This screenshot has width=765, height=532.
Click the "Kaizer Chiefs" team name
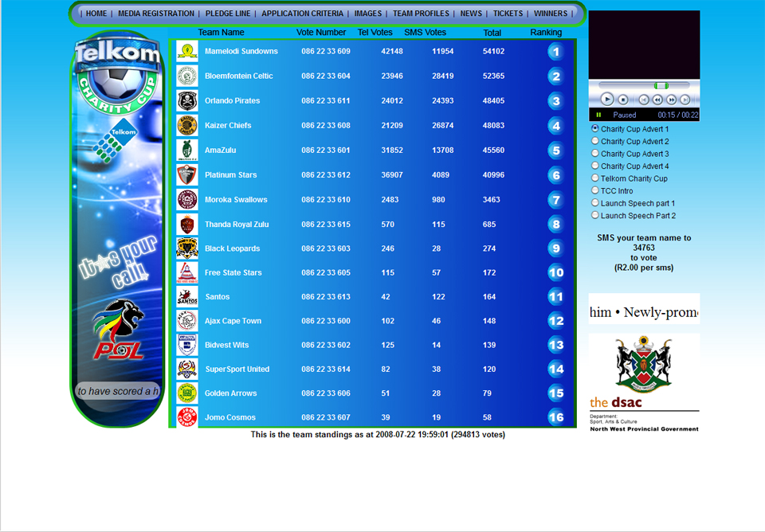click(228, 125)
